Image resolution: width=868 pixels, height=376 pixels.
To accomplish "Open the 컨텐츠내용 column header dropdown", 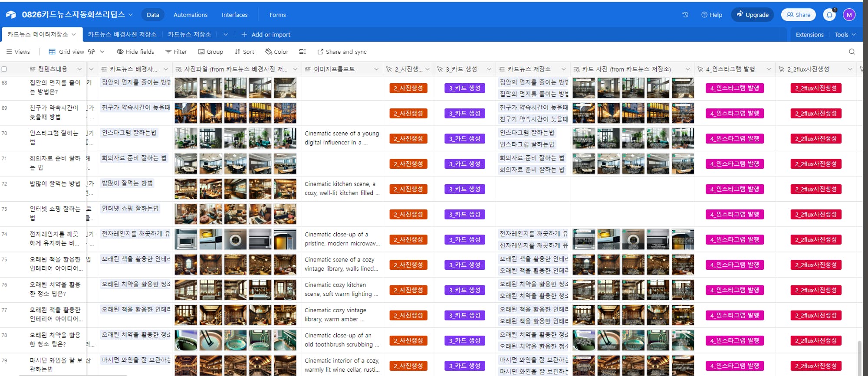I will 79,69.
